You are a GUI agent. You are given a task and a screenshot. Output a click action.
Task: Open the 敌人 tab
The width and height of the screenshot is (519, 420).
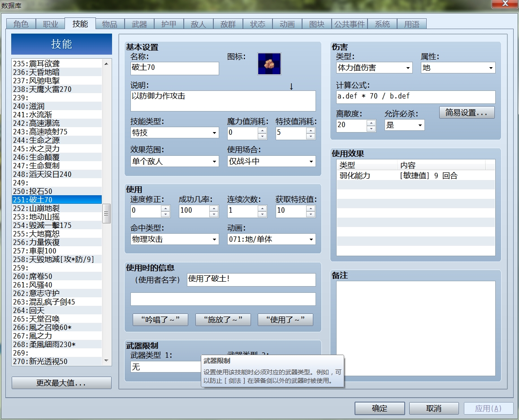tap(198, 24)
